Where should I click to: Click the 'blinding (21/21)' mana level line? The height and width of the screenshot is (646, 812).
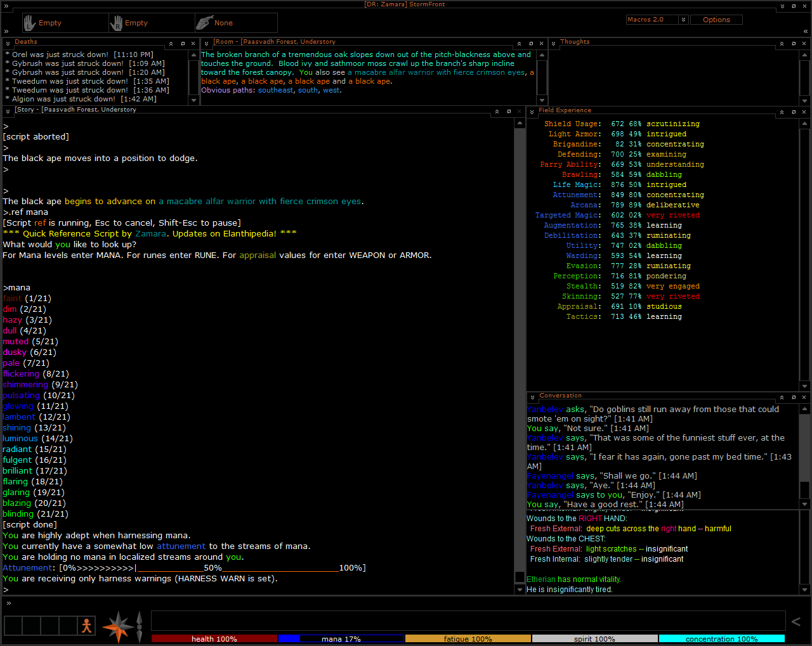click(36, 514)
